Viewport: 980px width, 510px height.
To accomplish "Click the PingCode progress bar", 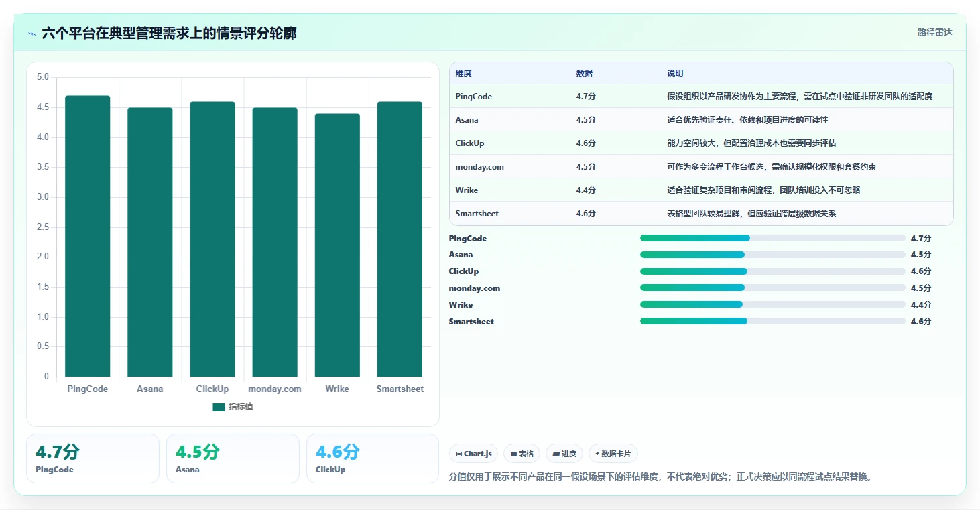I will tap(773, 238).
